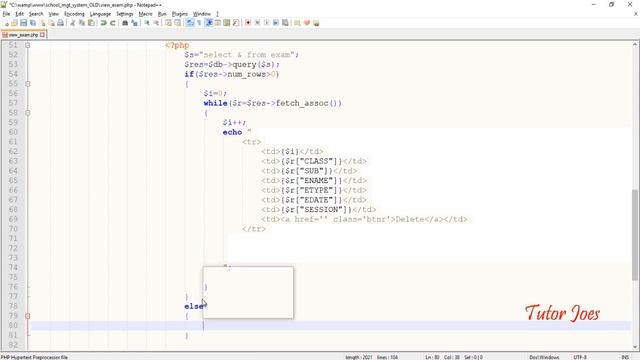Redo the edit using toolbar icon
The height and width of the screenshot is (360, 640).
pos(113,23)
